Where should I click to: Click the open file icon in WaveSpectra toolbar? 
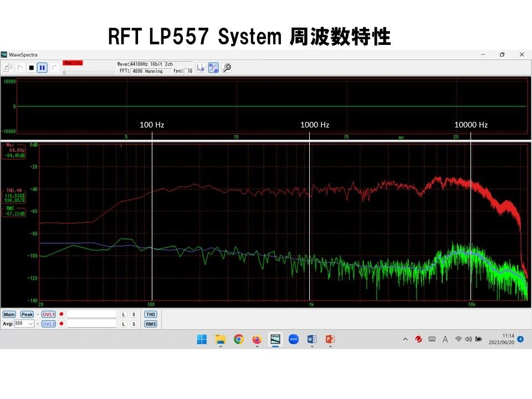tap(8, 68)
